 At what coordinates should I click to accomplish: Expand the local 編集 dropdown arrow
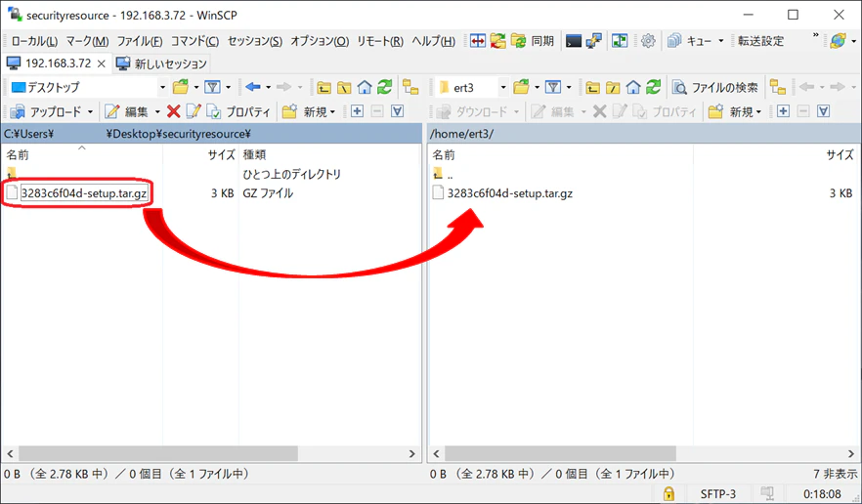157,112
